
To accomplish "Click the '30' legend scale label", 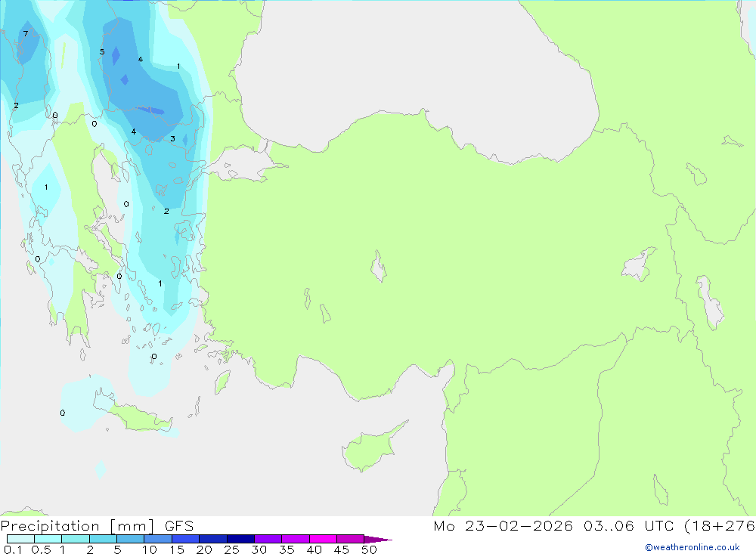I will tap(259, 549).
